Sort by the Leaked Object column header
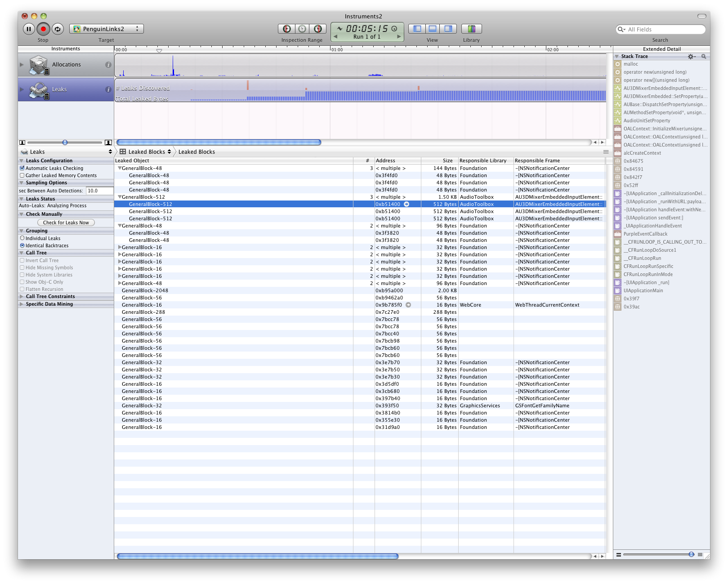728x584 pixels. click(233, 160)
